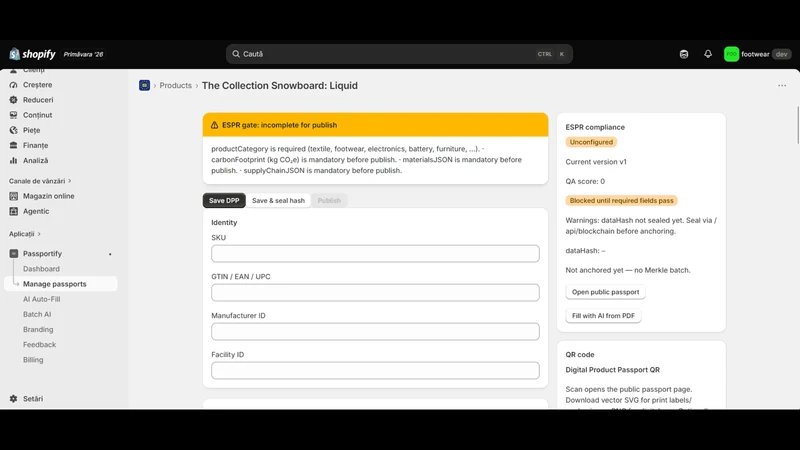Click the QA score: 0 text

[x=585, y=181]
